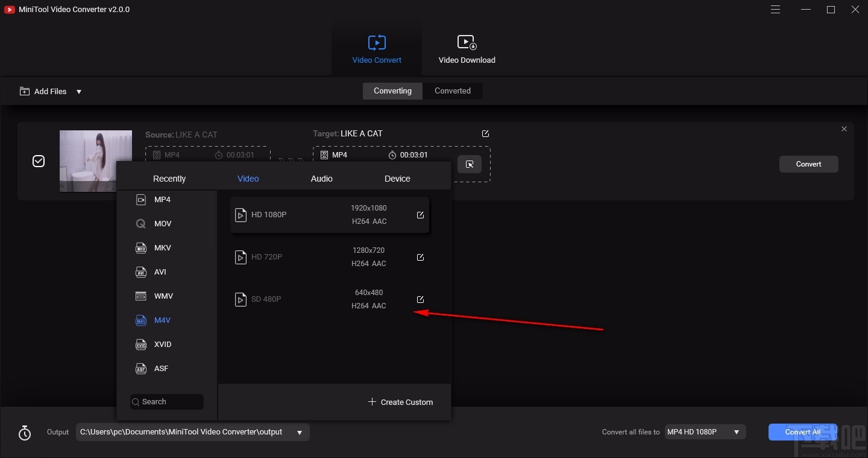Select the HD 720P preset
868x458 pixels.
coord(329,257)
